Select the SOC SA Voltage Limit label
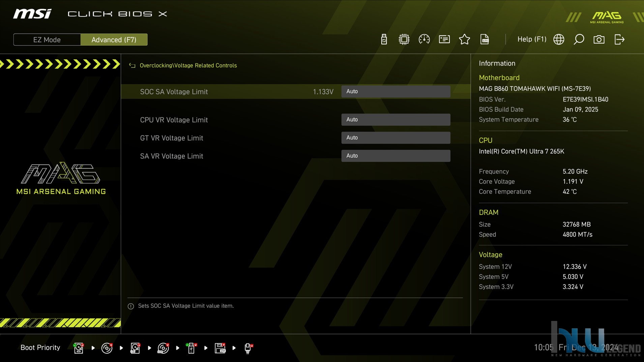 coord(174,92)
